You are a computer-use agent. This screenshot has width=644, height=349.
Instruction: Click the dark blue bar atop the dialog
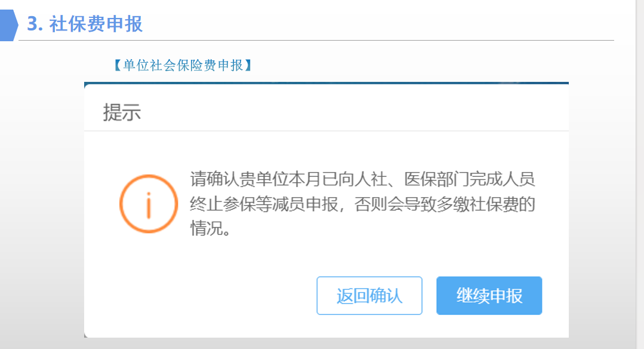(326, 83)
